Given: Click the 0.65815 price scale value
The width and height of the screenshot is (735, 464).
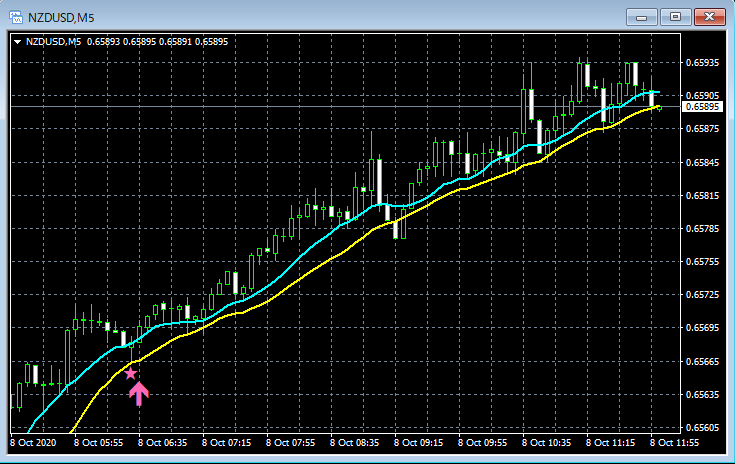Looking at the screenshot, I should (x=702, y=195).
